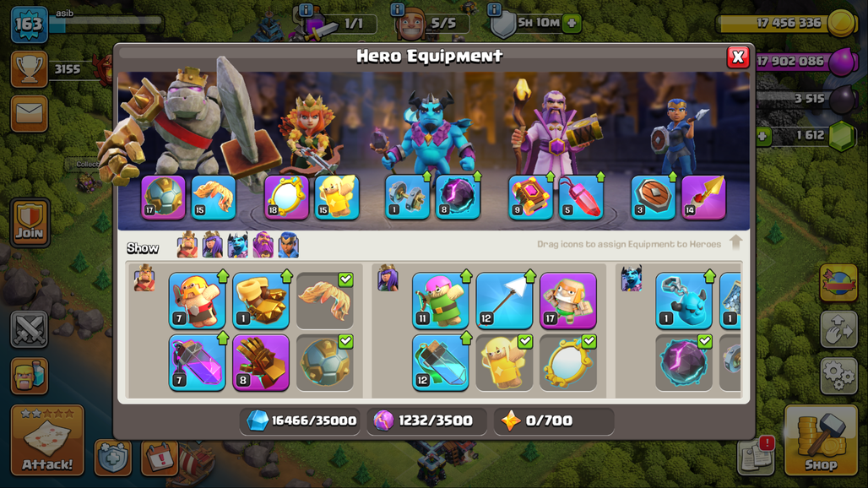The height and width of the screenshot is (488, 868).
Task: Collapse the hero panel with the up arrow
Action: pyautogui.click(x=735, y=242)
